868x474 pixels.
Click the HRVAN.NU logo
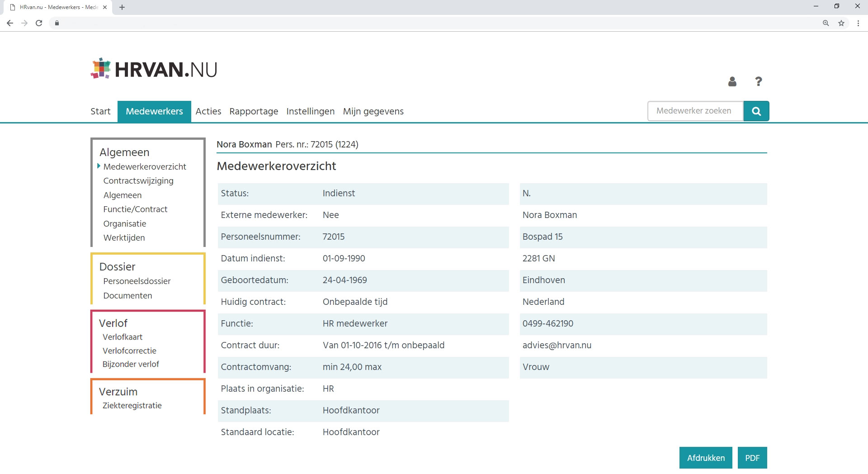click(x=154, y=69)
